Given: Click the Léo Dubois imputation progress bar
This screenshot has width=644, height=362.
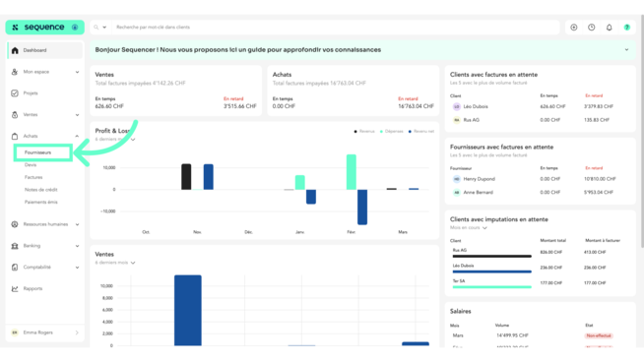Looking at the screenshot, I should click(x=492, y=271).
